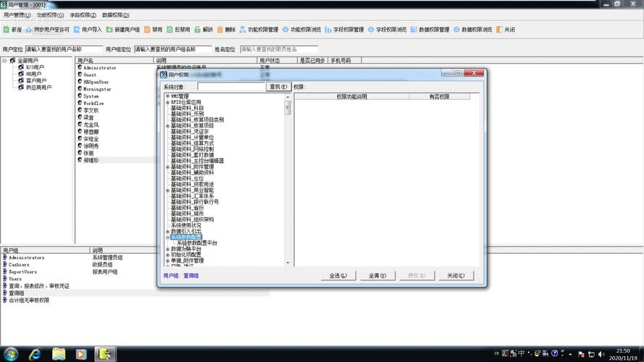The height and width of the screenshot is (362, 644).
Task: Click the Administrators group icon
Action: click(4, 257)
